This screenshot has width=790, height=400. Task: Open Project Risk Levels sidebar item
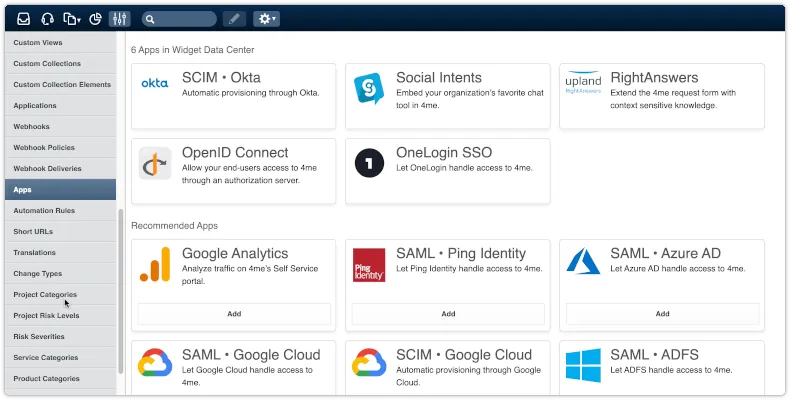[x=60, y=315]
